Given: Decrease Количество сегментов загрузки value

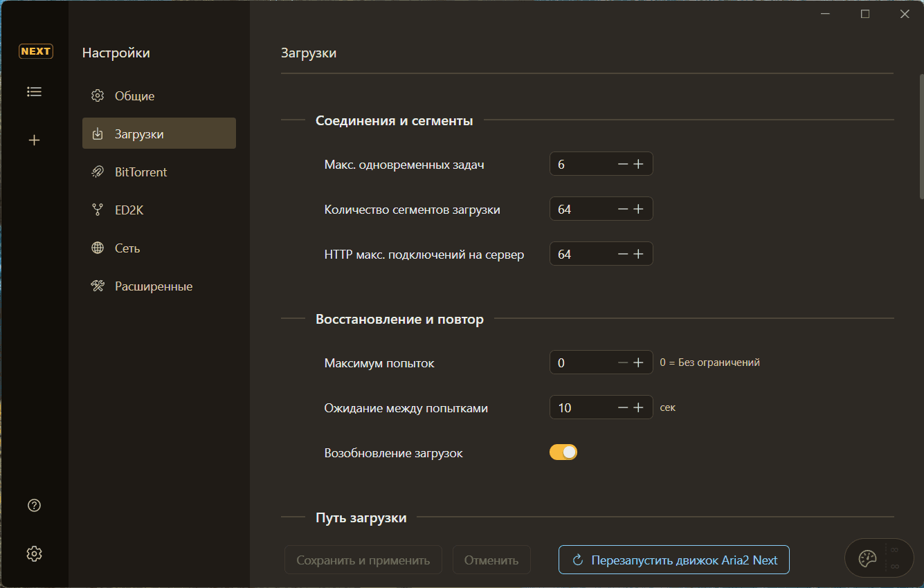Looking at the screenshot, I should pos(623,210).
